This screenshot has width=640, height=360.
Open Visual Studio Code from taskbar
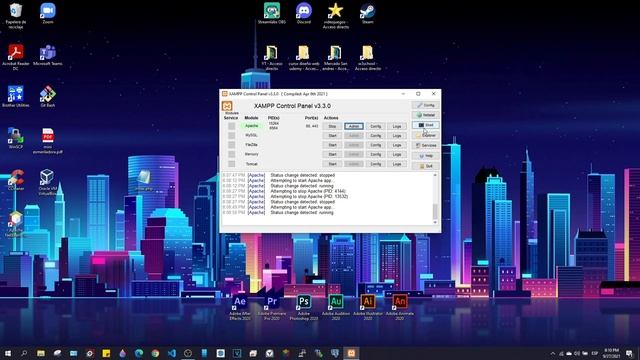[171, 353]
